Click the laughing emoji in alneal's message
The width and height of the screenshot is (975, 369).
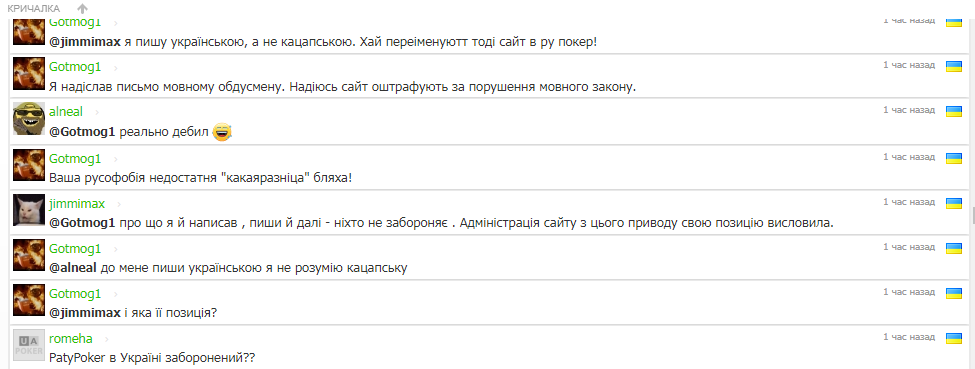[x=222, y=132]
